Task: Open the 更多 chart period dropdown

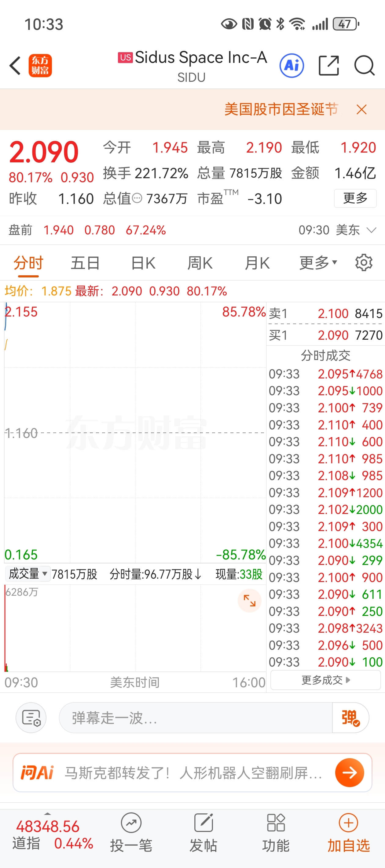Action: click(x=318, y=263)
